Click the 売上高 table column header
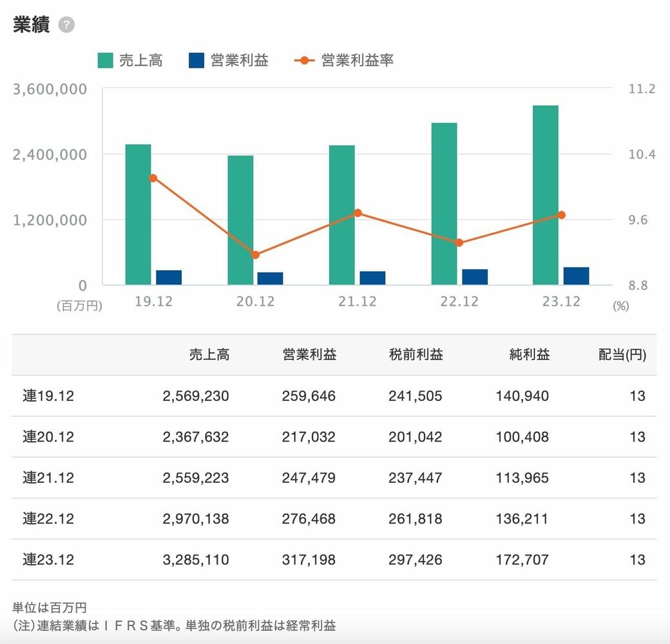This screenshot has height=644, width=670. [x=209, y=355]
